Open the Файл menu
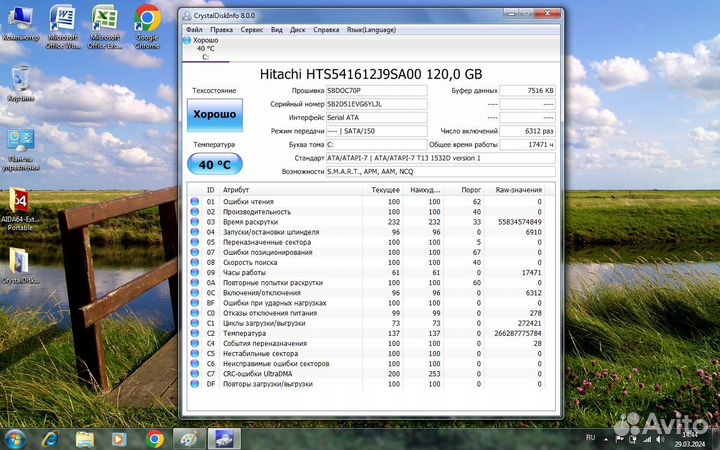 click(194, 30)
